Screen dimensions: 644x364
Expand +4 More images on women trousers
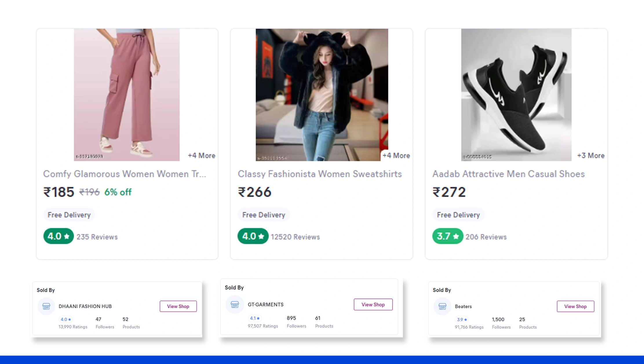point(201,155)
